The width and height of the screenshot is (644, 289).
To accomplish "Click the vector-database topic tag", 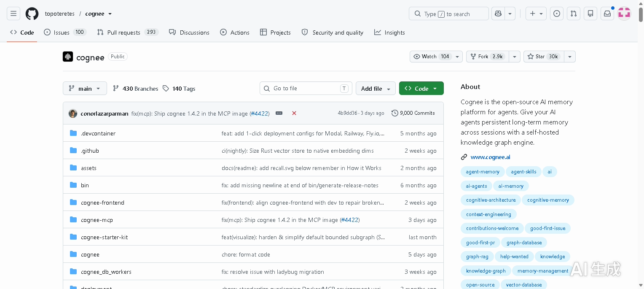I will tap(524, 285).
